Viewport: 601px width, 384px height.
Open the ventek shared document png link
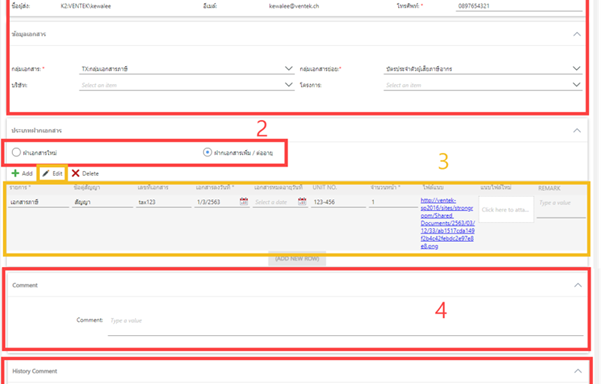447,223
